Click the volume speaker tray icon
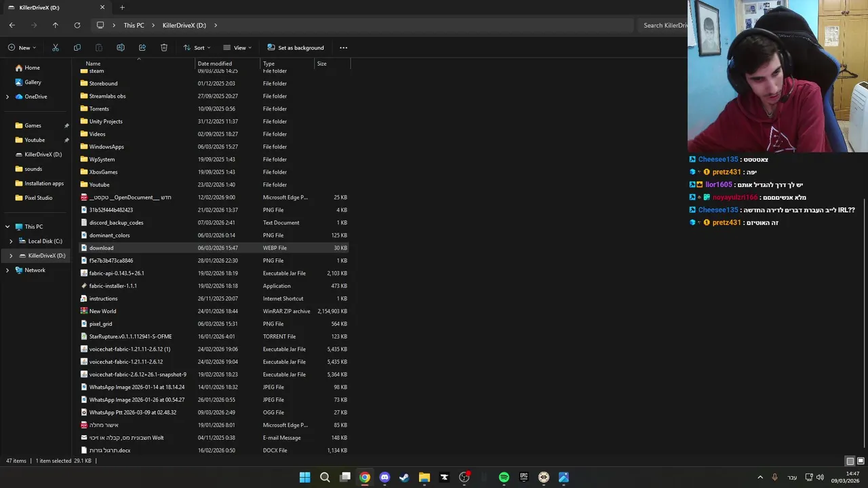 click(820, 477)
